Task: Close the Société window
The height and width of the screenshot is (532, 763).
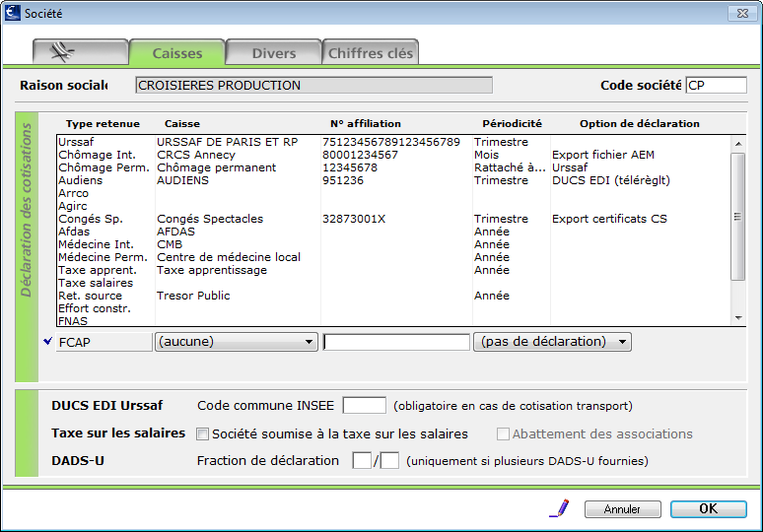Action: 742,13
